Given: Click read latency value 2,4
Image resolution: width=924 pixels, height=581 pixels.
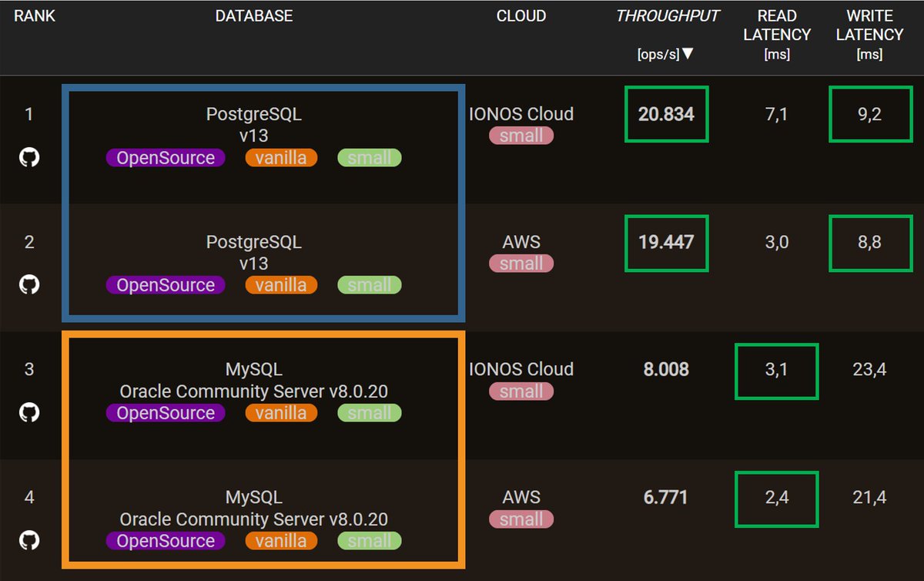Looking at the screenshot, I should (x=777, y=499).
